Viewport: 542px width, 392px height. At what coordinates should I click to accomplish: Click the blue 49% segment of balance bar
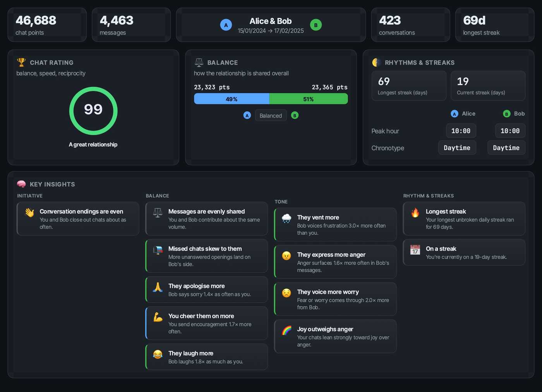232,99
